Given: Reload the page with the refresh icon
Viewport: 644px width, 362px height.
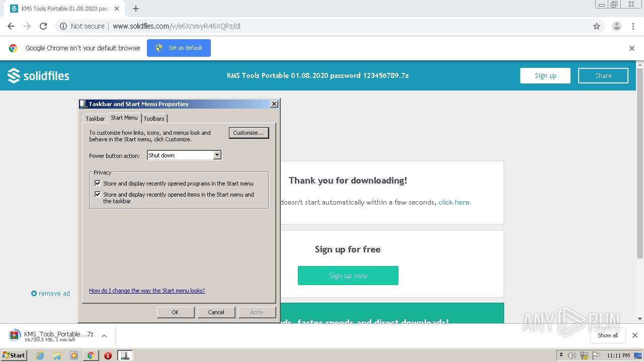Looking at the screenshot, I should (43, 26).
